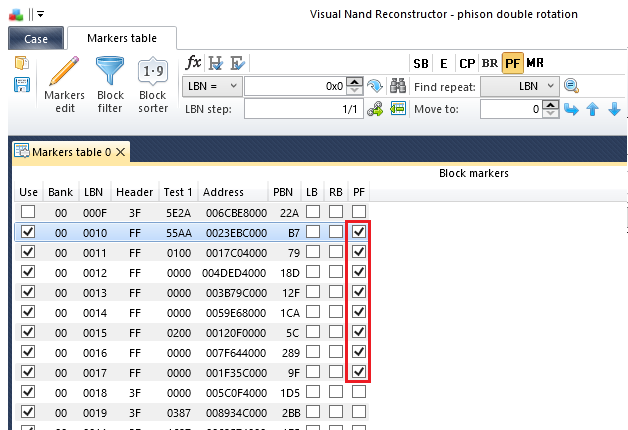Screen dimensions: 628x430
Task: Select address cell 008934C000
Action: [x=236, y=413]
